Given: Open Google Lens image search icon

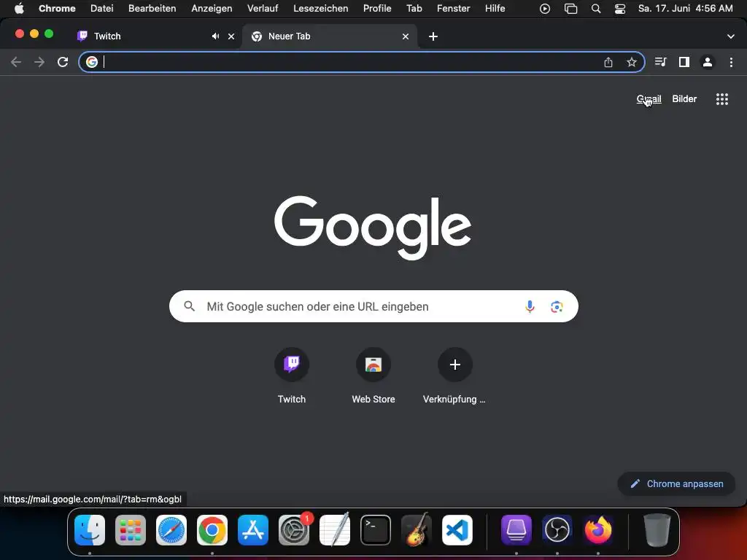Looking at the screenshot, I should (557, 306).
